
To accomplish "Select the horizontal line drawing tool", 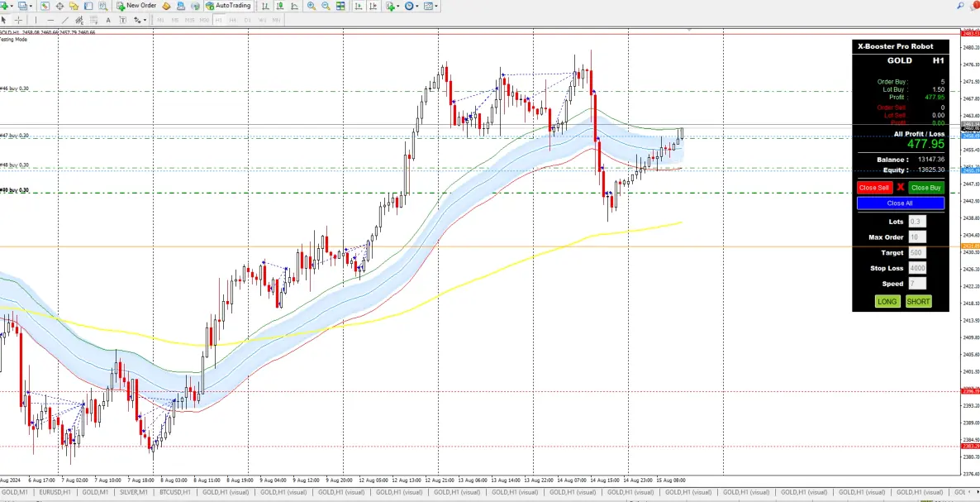I will [50, 20].
